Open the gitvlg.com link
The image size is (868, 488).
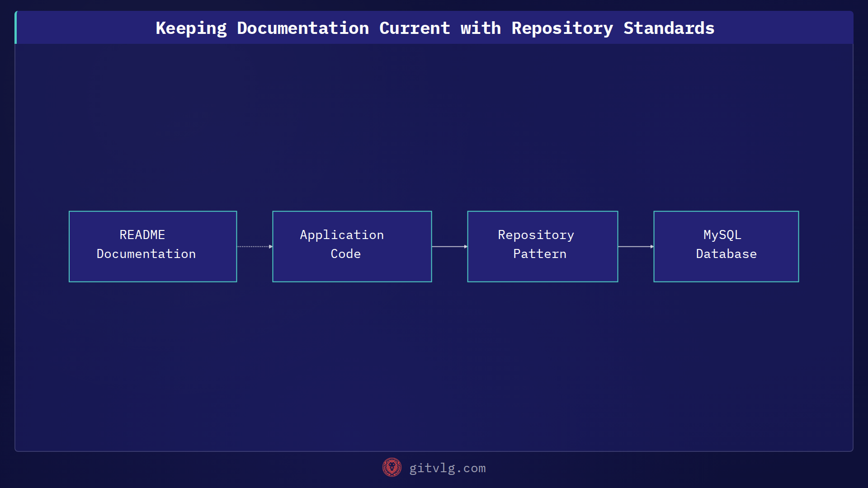click(447, 468)
